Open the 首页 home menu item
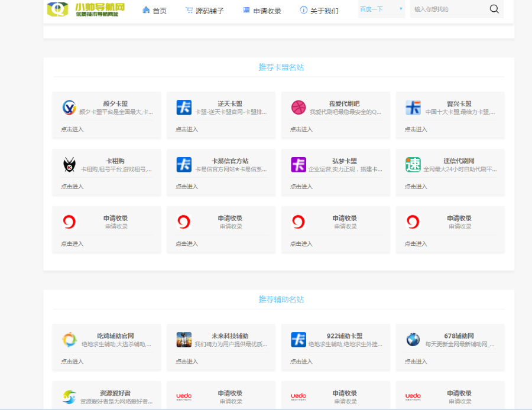The width and height of the screenshot is (532, 410). (160, 11)
